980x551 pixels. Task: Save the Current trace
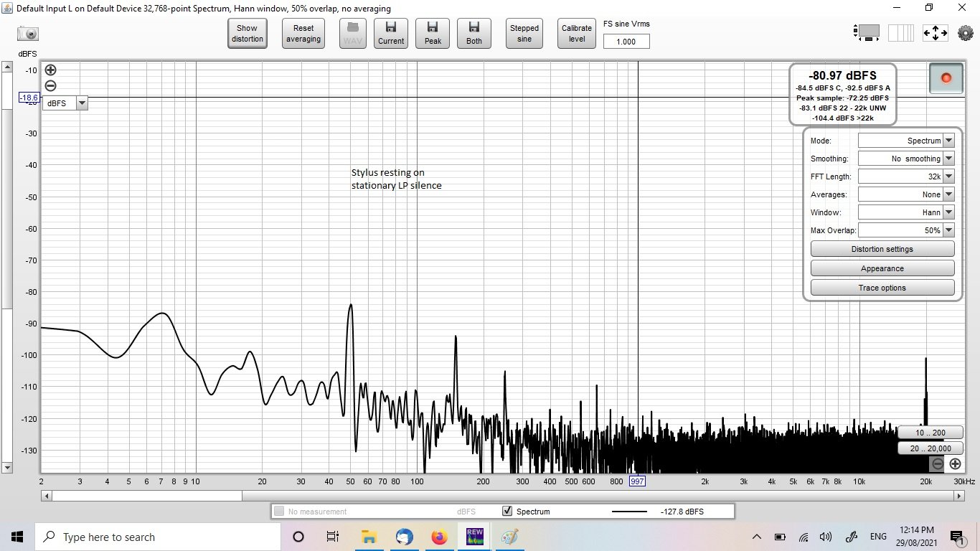391,34
